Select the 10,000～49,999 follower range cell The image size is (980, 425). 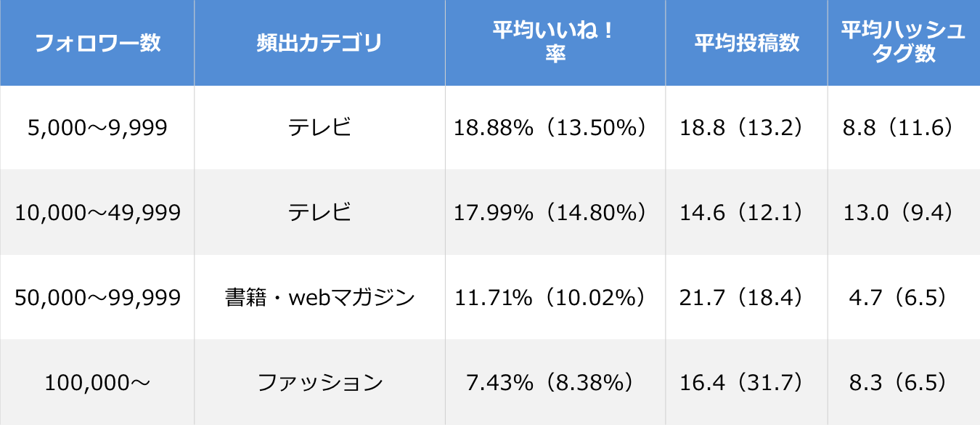[97, 213]
